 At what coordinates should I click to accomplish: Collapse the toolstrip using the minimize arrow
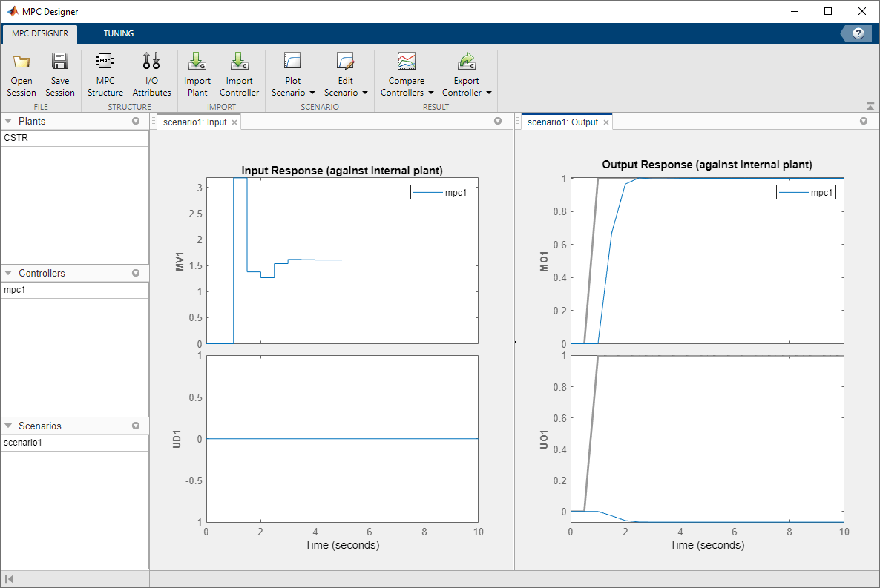pyautogui.click(x=870, y=106)
